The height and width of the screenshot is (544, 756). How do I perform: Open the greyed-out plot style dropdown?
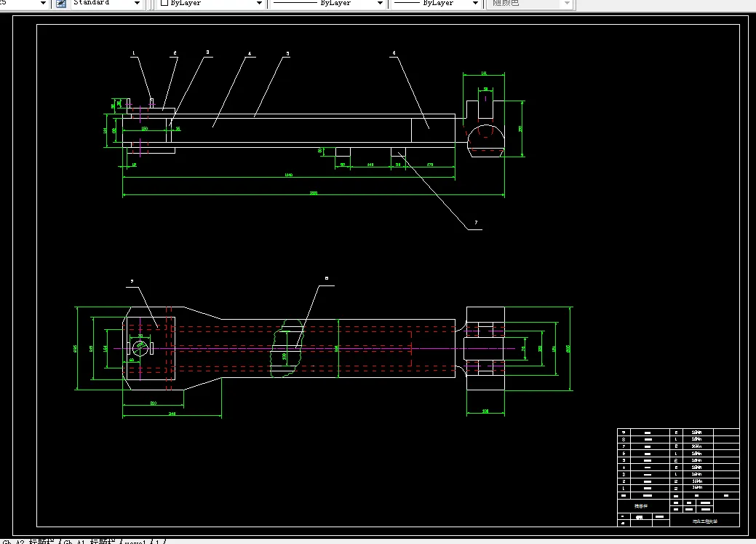(567, 4)
